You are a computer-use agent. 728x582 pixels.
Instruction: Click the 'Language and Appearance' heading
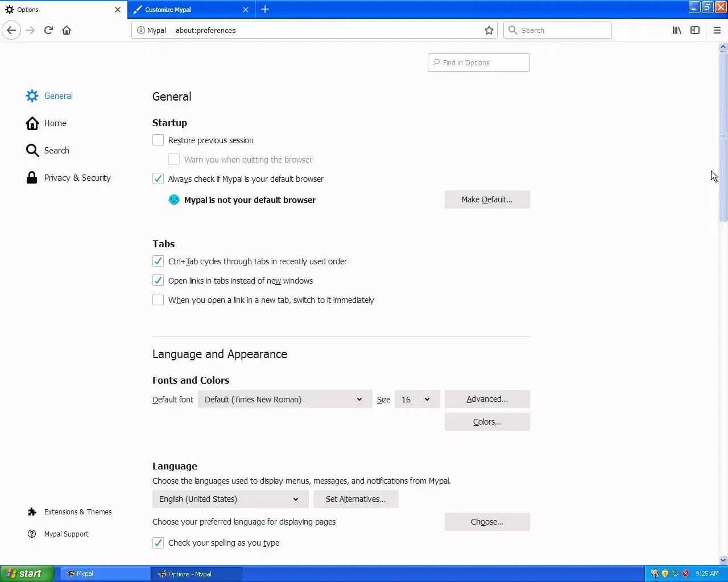tap(220, 354)
